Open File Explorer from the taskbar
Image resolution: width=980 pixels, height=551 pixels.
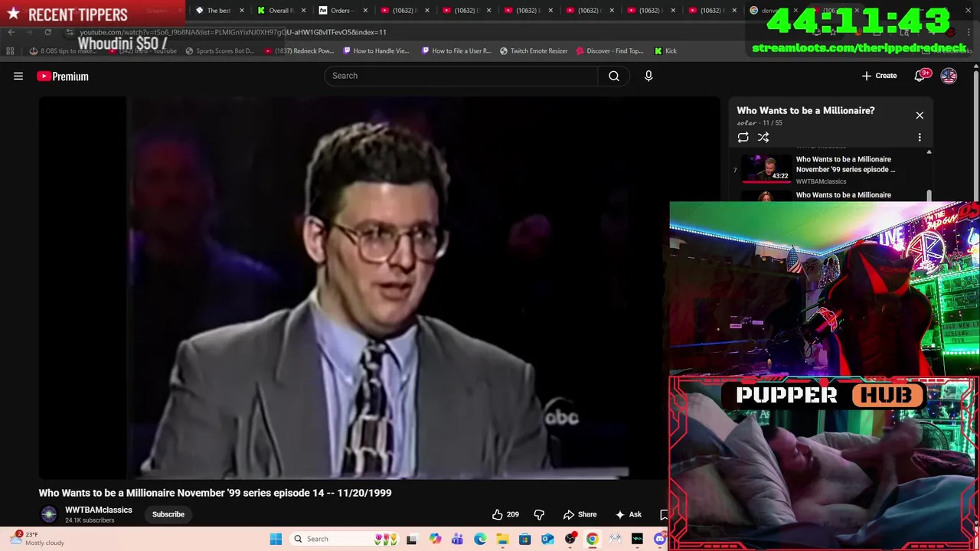(502, 539)
